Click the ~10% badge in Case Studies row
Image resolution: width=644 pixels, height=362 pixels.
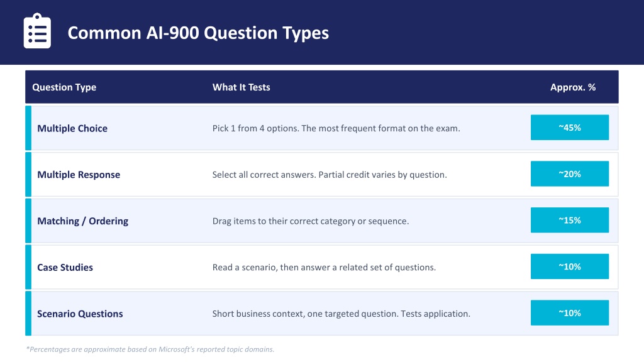[x=570, y=266]
